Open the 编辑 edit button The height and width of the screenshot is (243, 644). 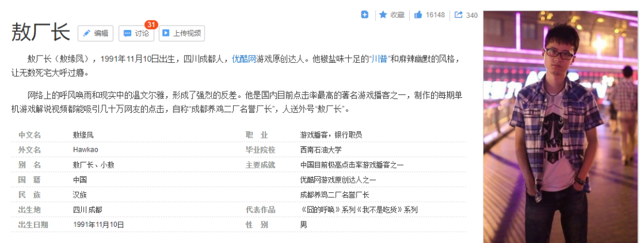[95, 33]
